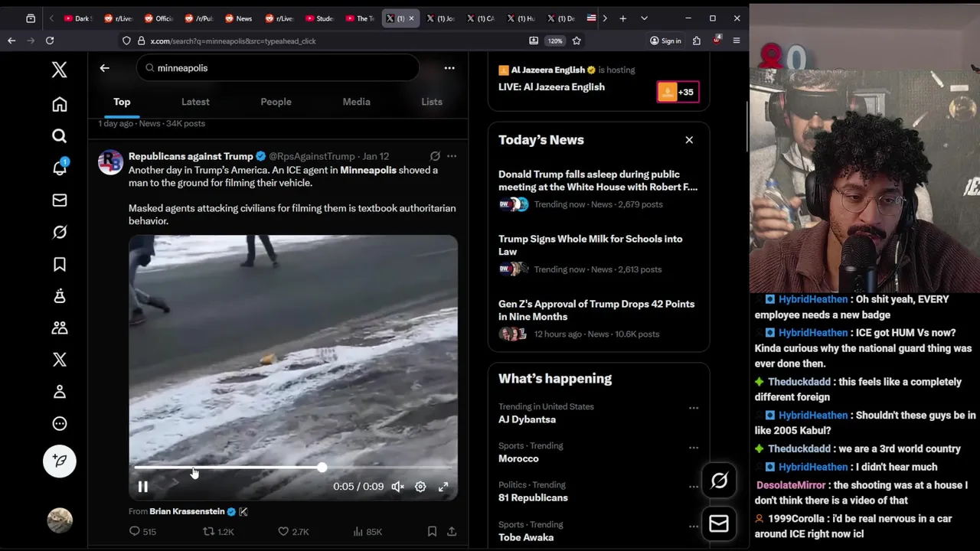Viewport: 980px width, 551px height.
Task: Open Bookmarks icon in sidebar
Action: tap(60, 265)
